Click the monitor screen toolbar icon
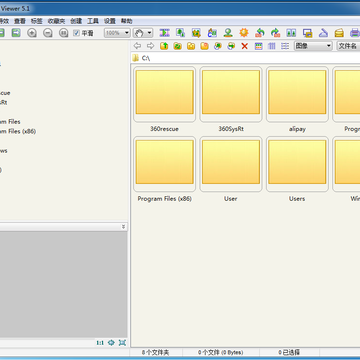 (x=307, y=33)
